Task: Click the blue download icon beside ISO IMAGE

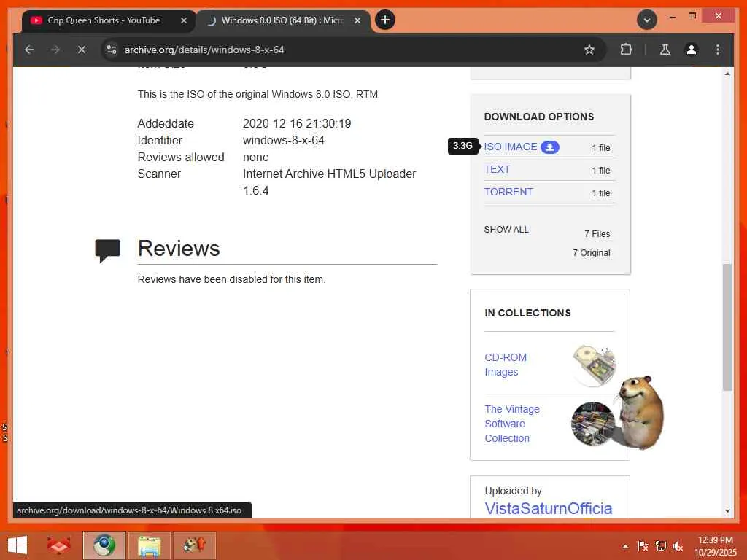Action: pyautogui.click(x=550, y=147)
